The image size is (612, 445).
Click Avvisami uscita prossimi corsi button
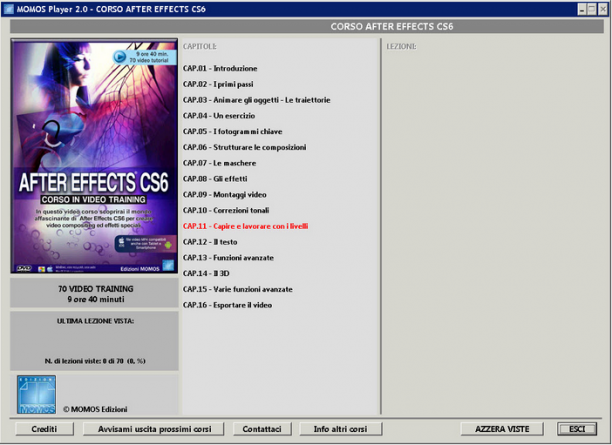(x=154, y=429)
